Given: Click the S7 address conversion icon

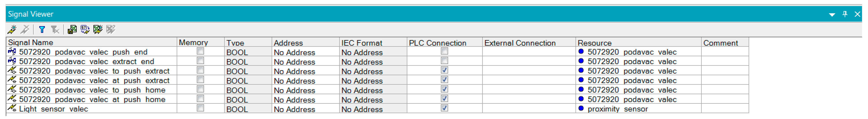Looking at the screenshot, I should point(85,30).
